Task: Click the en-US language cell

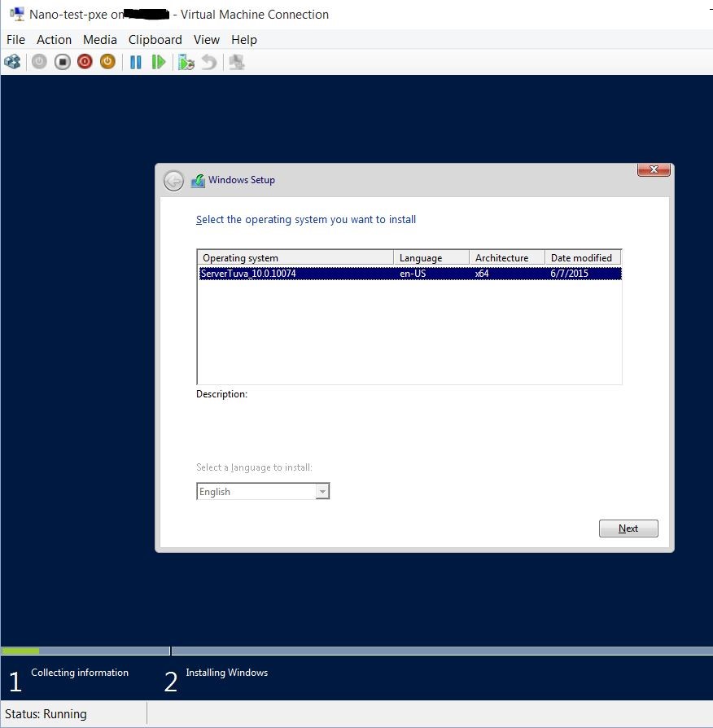Action: click(x=413, y=274)
